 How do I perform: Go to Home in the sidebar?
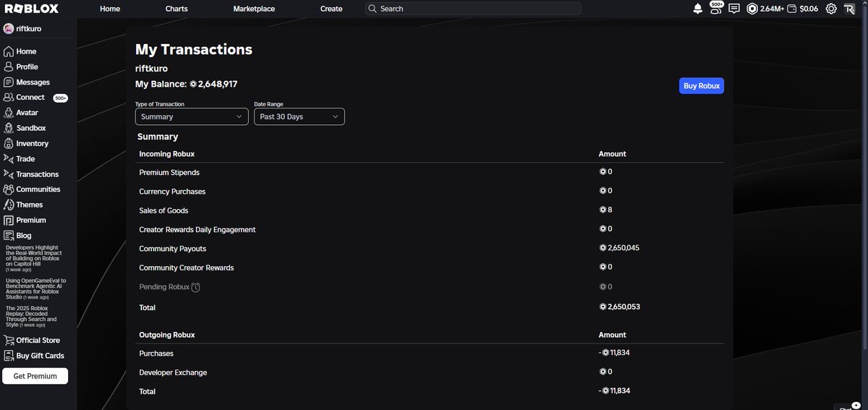[20, 51]
